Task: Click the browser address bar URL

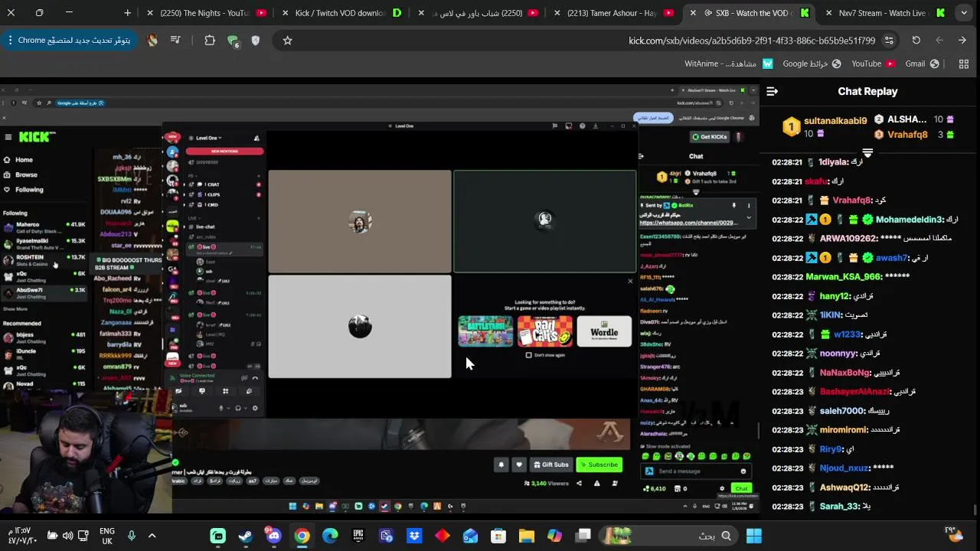Action: (752, 41)
